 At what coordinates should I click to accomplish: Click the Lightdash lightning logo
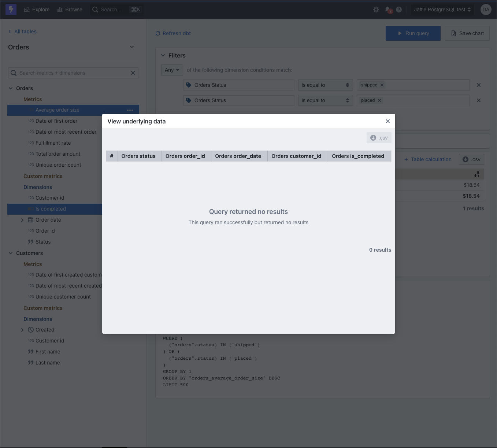11,9
